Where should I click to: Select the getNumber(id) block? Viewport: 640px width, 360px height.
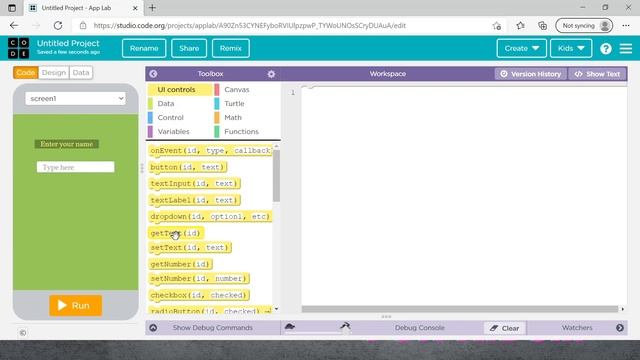click(x=180, y=264)
